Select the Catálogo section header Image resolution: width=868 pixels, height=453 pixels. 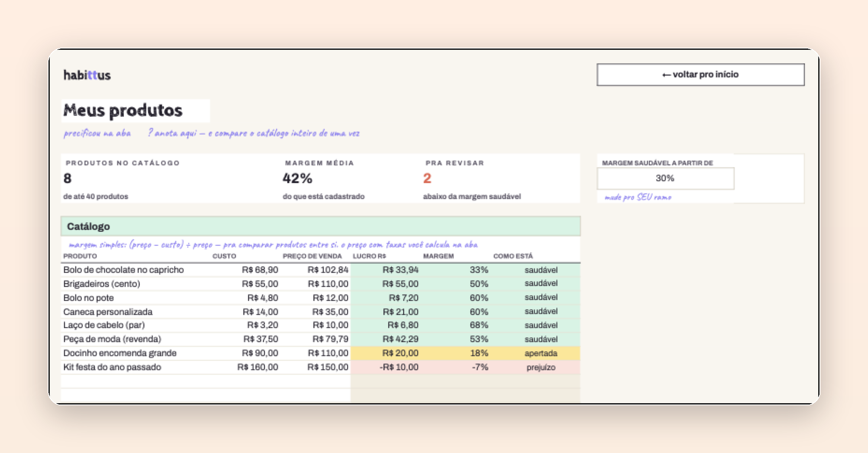(321, 226)
